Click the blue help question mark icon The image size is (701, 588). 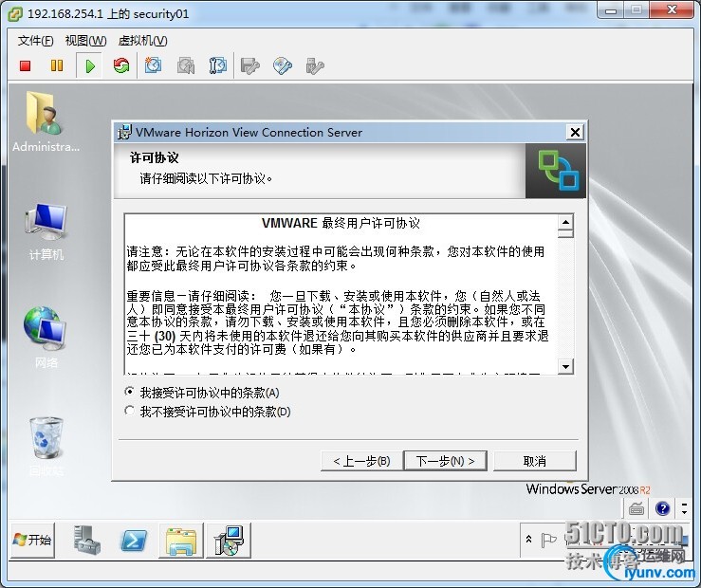(662, 508)
